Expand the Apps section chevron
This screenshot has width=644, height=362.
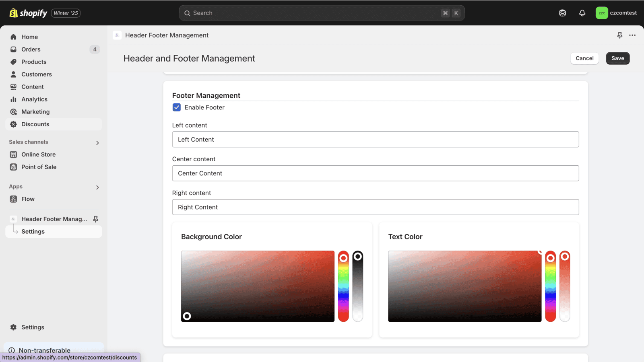coord(97,187)
